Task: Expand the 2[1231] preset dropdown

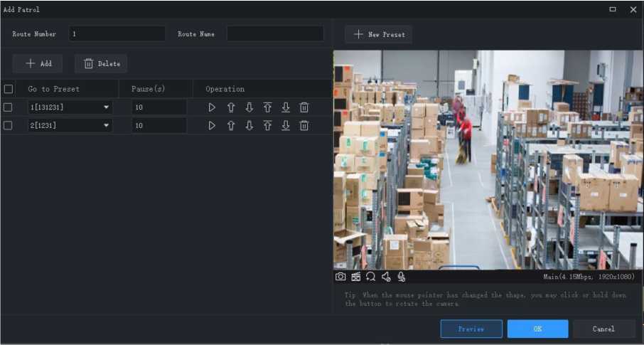Action: 107,126
